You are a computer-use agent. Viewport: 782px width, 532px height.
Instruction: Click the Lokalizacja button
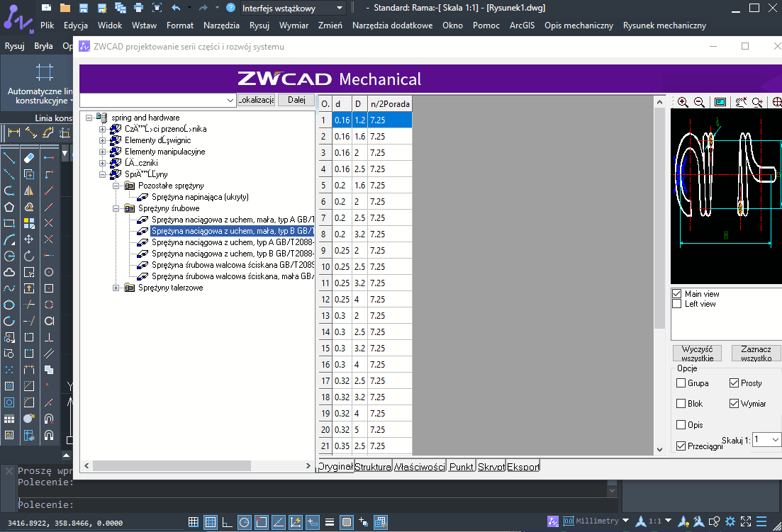coord(256,100)
